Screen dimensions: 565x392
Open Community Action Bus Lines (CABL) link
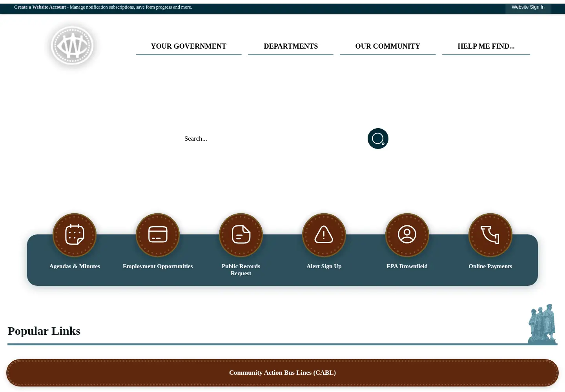pyautogui.click(x=282, y=373)
